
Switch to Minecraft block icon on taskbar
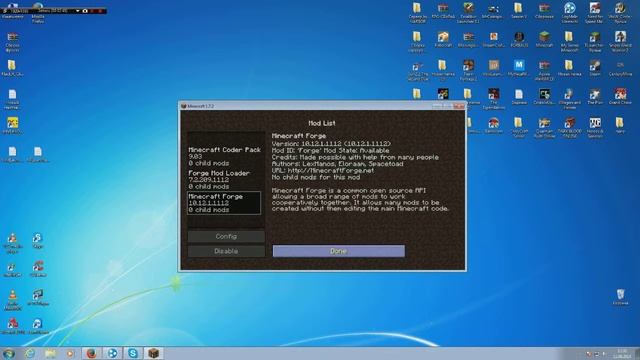tap(153, 353)
